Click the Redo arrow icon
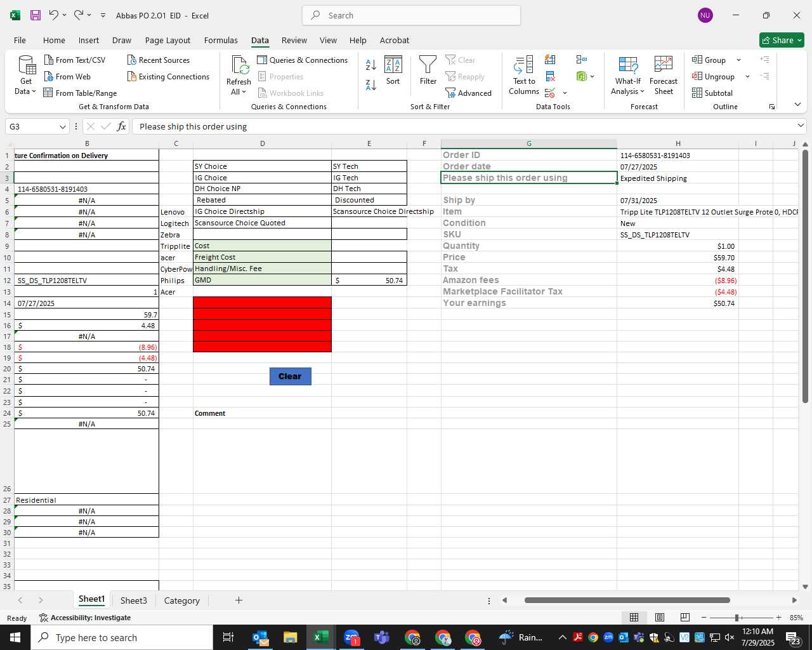This screenshot has height=650, width=812. point(78,15)
